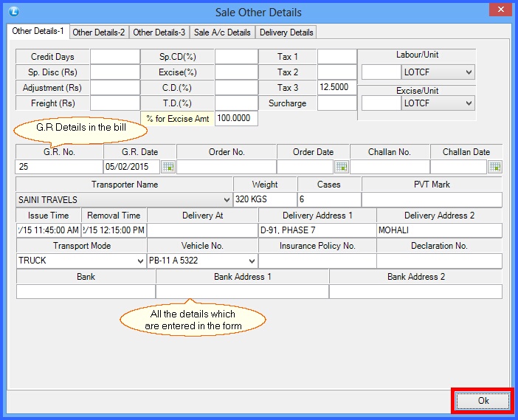Expand the Labour/Unit LOTCF dropdown
The width and height of the screenshot is (518, 420).
[469, 72]
